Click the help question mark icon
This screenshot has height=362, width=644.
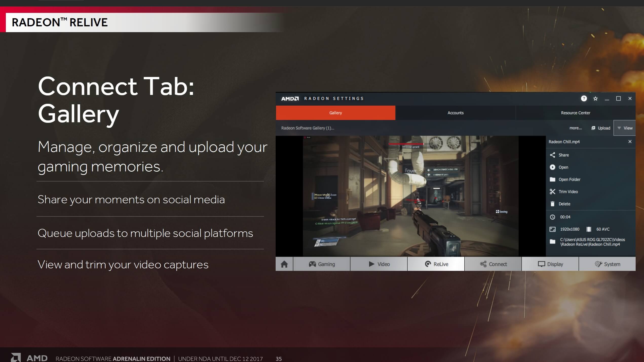(584, 98)
